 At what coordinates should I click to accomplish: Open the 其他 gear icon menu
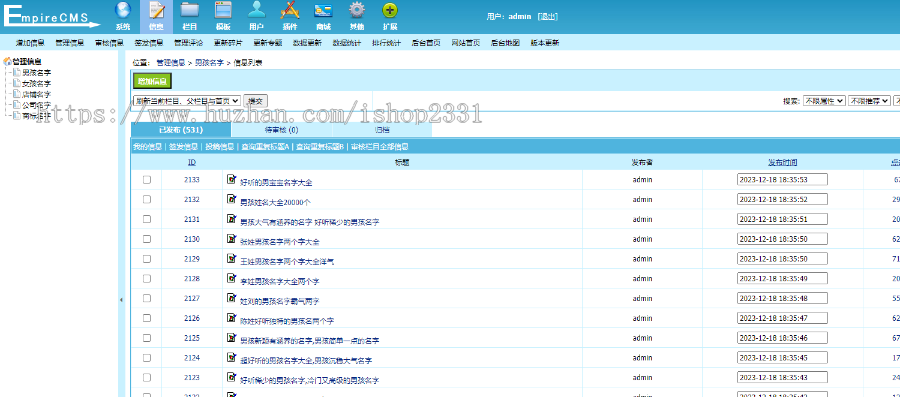point(356,15)
